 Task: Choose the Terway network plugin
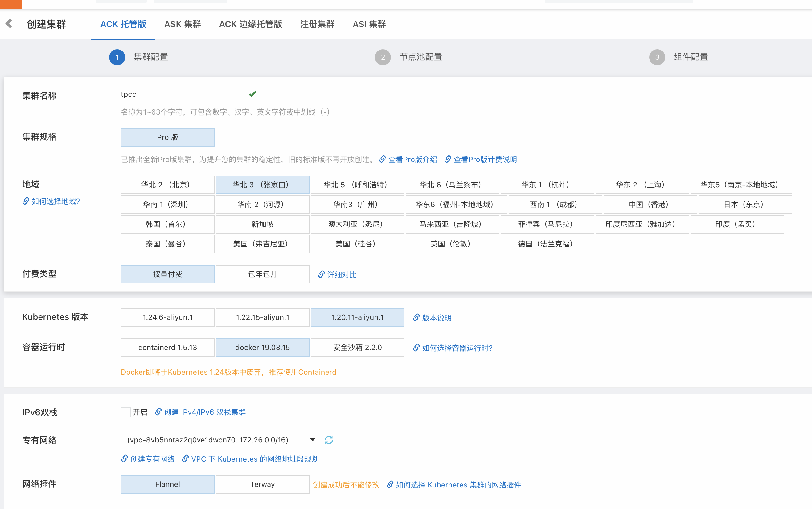262,484
